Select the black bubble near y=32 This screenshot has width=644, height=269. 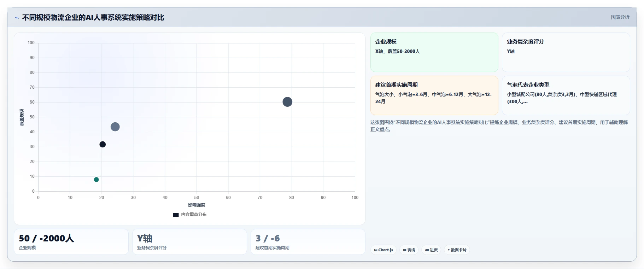tap(103, 144)
